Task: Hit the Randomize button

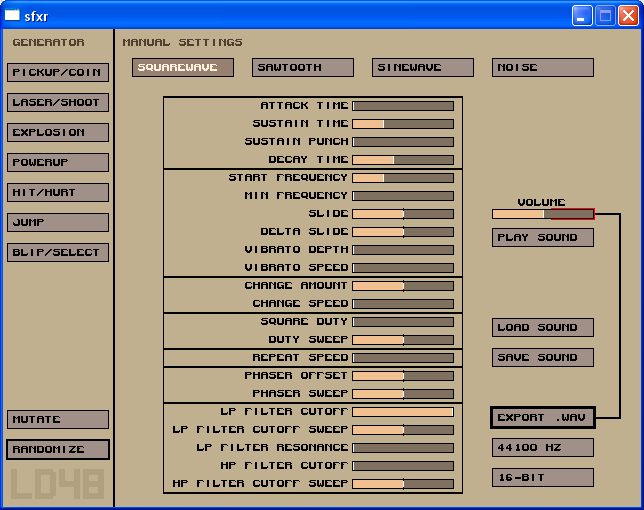Action: pos(57,449)
